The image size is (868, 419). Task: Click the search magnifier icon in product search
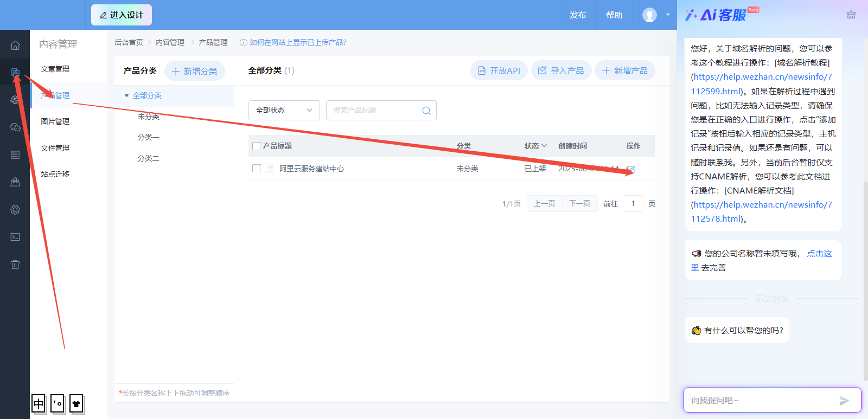pyautogui.click(x=426, y=111)
